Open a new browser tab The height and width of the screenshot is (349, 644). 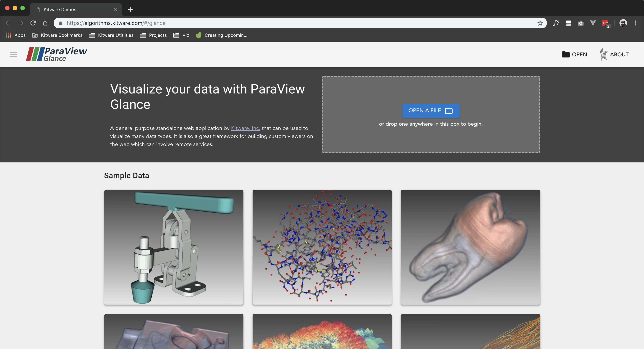point(130,10)
